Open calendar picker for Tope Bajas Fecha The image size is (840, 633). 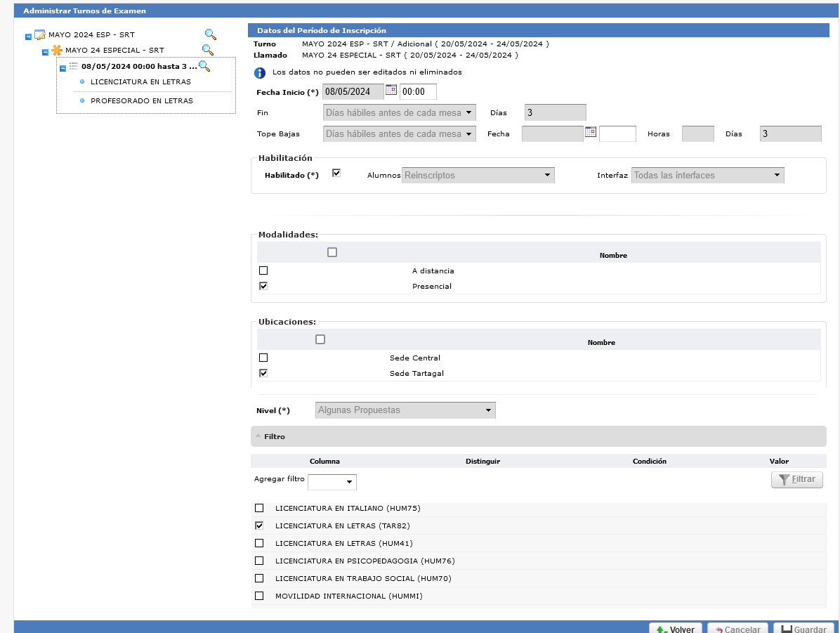[x=591, y=131]
